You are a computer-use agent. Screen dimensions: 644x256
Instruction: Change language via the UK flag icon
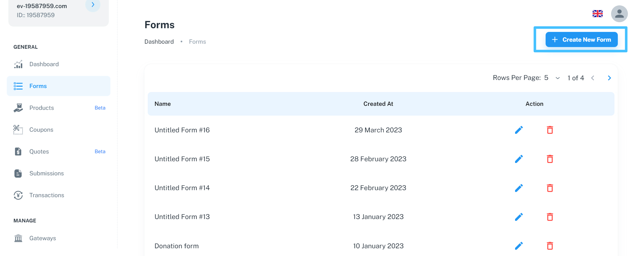[597, 14]
